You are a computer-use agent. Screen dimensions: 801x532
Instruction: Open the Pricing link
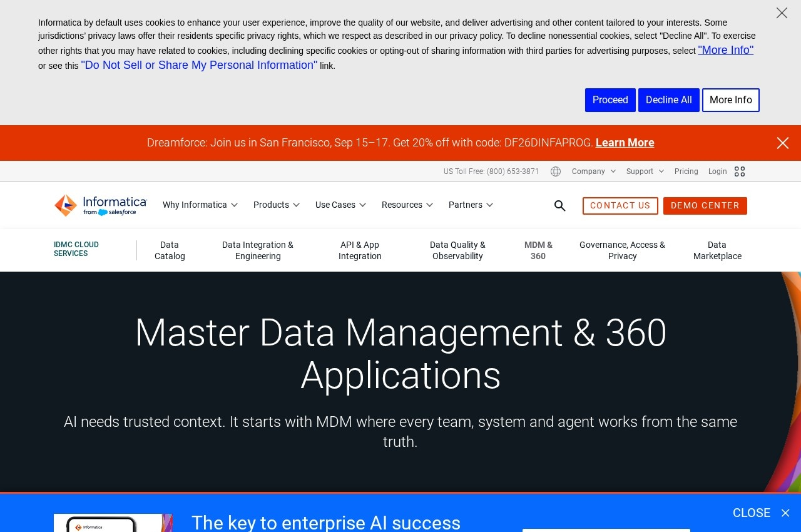tap(686, 171)
